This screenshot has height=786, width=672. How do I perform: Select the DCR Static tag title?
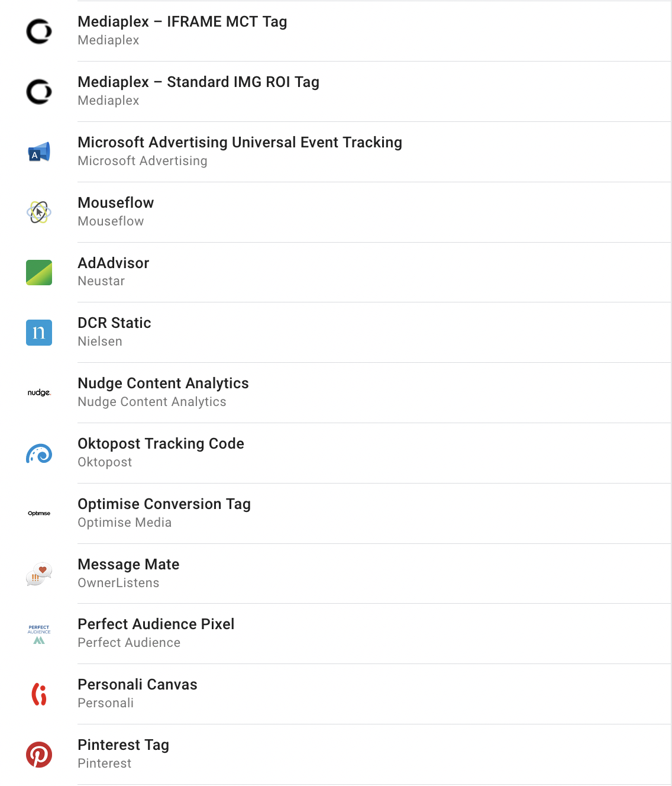(x=114, y=323)
